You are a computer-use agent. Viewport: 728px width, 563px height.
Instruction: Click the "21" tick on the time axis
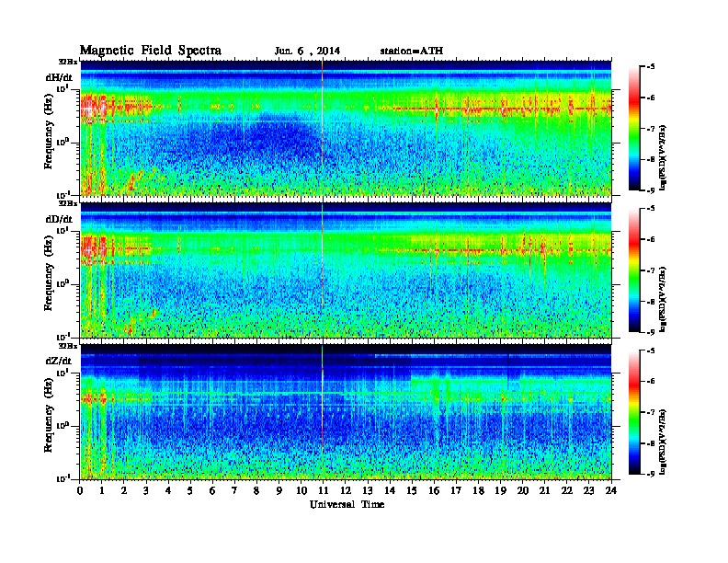pos(545,491)
